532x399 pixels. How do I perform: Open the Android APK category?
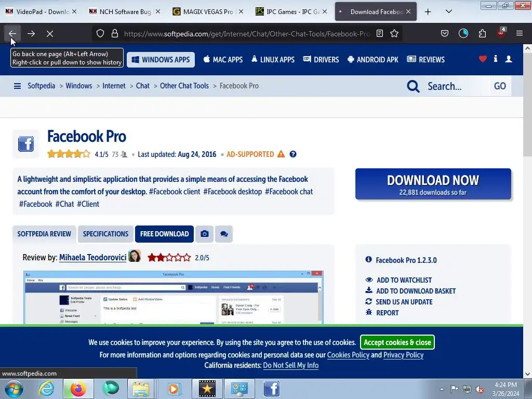coord(373,60)
